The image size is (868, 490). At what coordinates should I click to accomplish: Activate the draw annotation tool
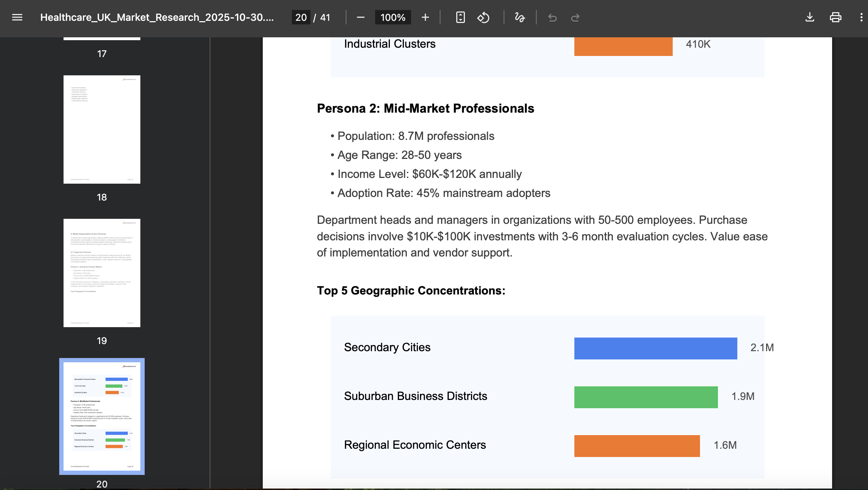coord(519,17)
